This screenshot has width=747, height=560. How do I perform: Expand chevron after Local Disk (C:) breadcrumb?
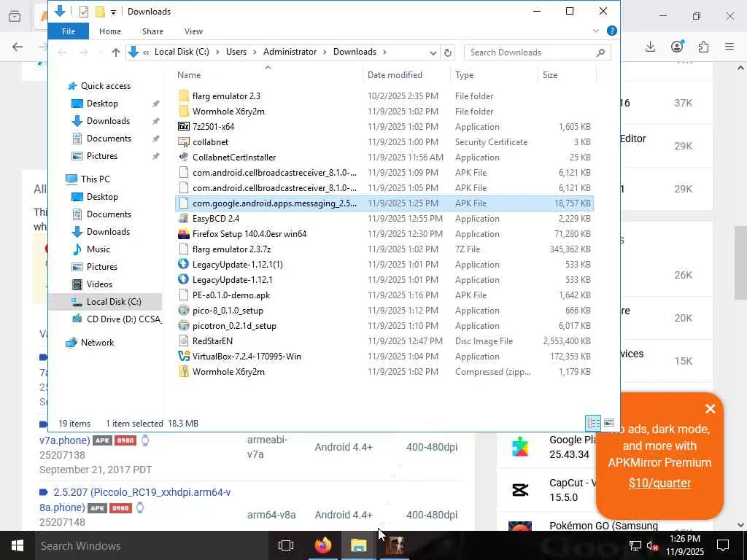(217, 52)
